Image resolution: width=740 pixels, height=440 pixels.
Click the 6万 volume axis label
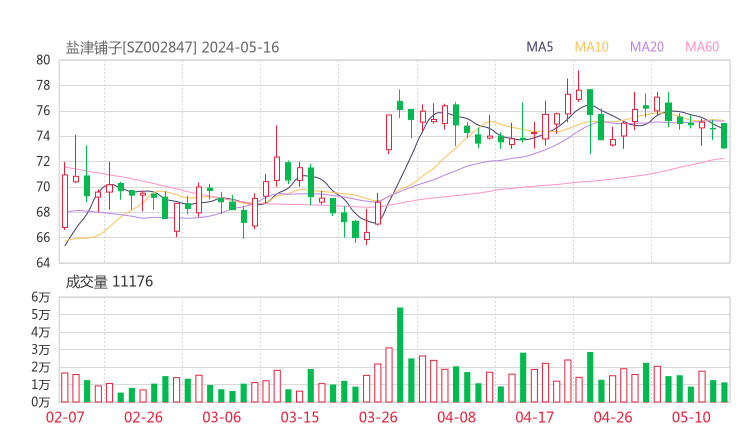point(41,297)
